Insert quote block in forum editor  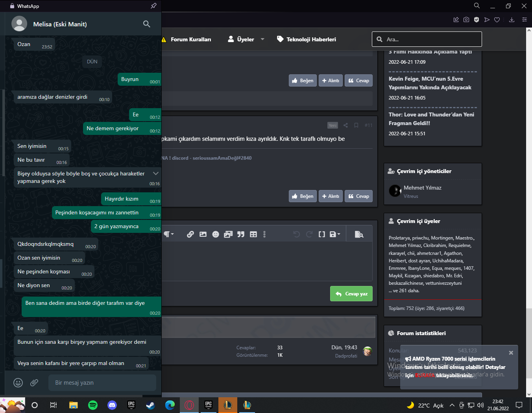[x=241, y=234]
